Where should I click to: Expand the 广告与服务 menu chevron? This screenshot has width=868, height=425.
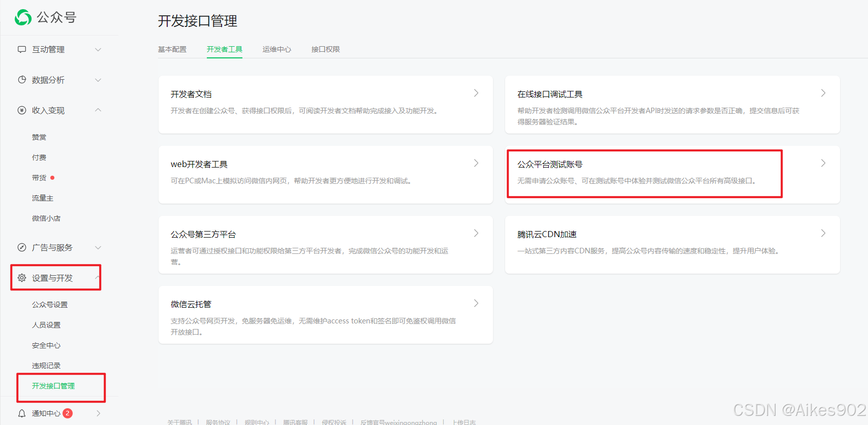(x=98, y=247)
